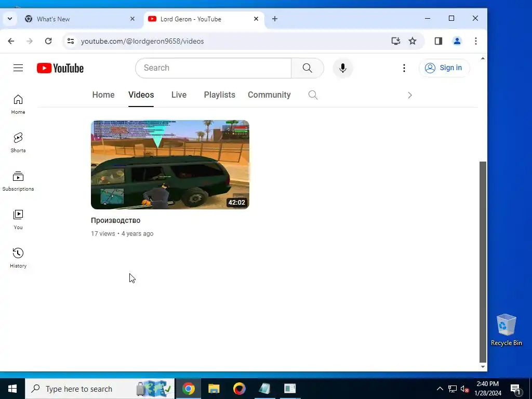This screenshot has height=399, width=532.
Task: Close the Lord Geron YouTube tab
Action: (x=256, y=19)
